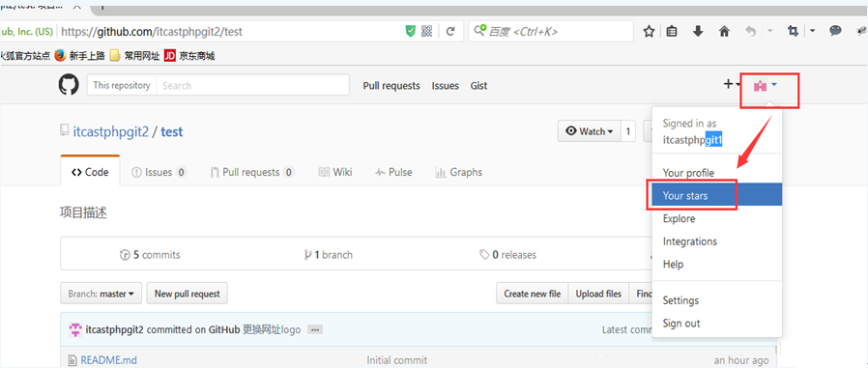Viewport: 868px width, 368px height.
Task: Open the user avatar dropdown menu
Action: pos(766,85)
